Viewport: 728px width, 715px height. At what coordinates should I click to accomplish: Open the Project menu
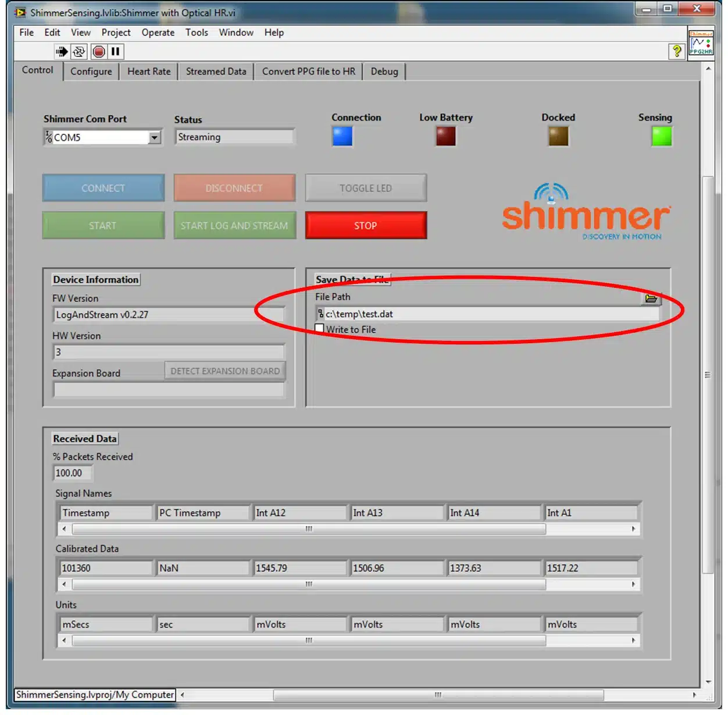(x=116, y=33)
